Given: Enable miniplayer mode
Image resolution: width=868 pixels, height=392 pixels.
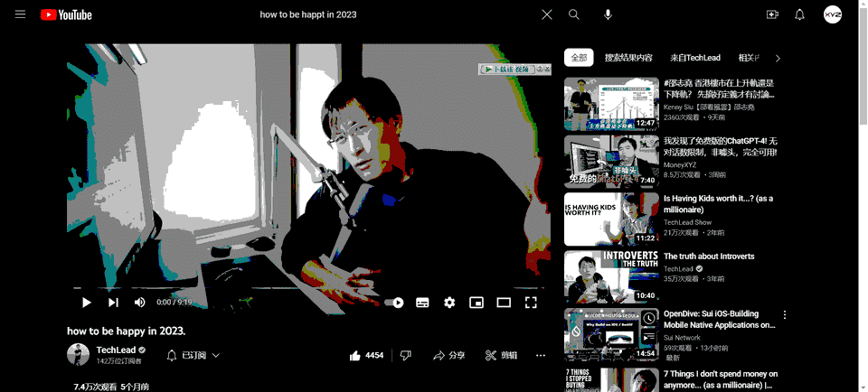Looking at the screenshot, I should 476,303.
